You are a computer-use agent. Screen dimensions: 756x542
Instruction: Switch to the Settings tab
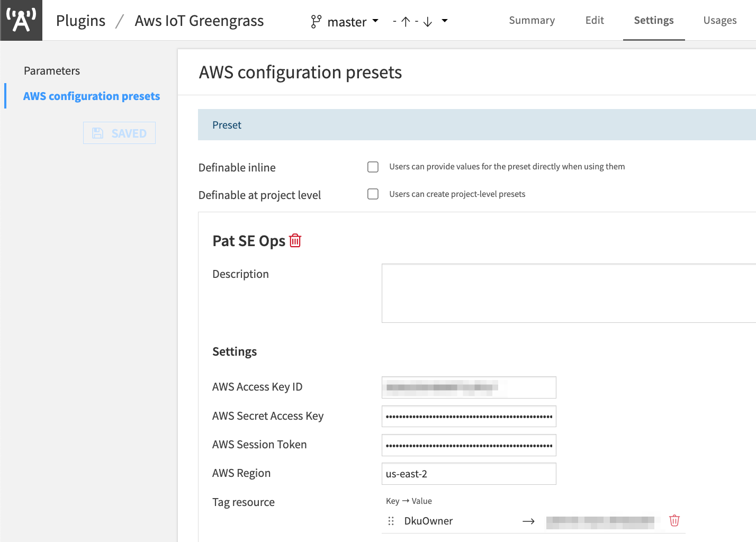654,20
